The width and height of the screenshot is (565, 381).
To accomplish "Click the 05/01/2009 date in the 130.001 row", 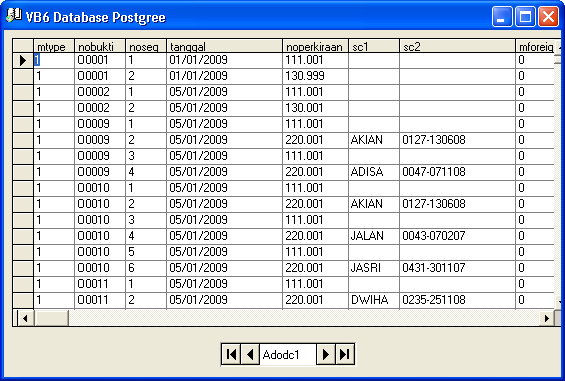I will [x=224, y=108].
